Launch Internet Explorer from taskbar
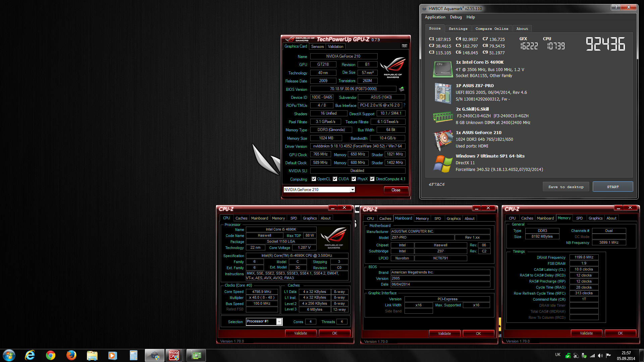This screenshot has width=644, height=362. (30, 355)
